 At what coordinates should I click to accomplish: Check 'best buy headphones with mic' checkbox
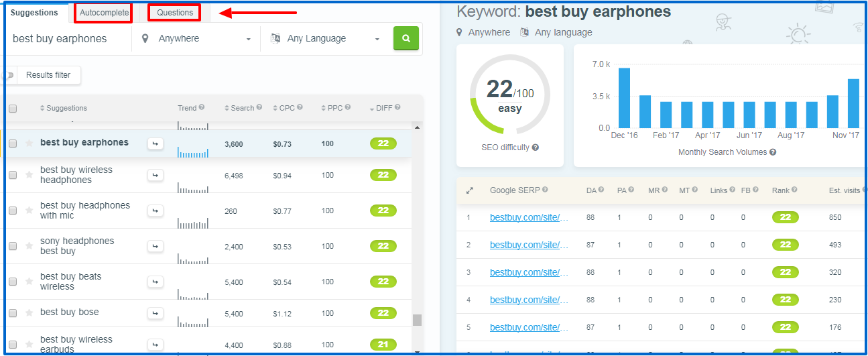tap(12, 211)
